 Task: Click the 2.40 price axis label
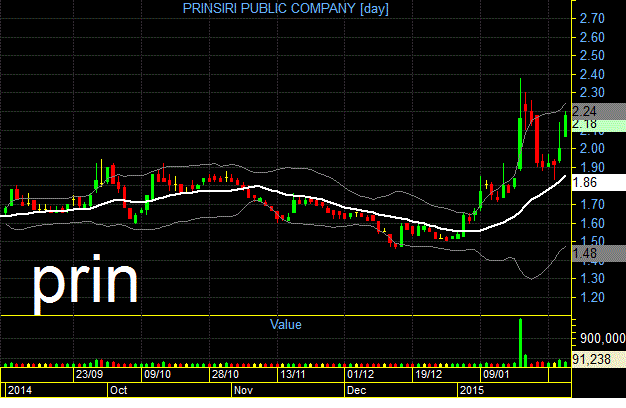[592, 74]
